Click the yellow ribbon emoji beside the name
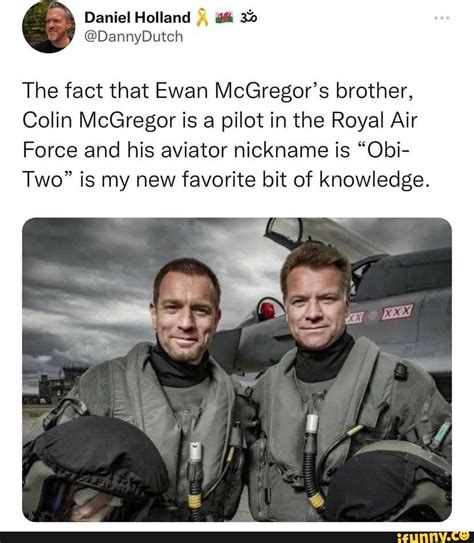Screen dimensions: 474x543 [202, 18]
